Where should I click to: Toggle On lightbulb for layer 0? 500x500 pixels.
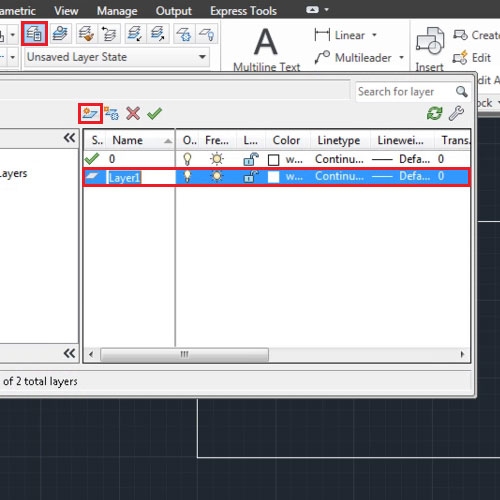click(187, 159)
